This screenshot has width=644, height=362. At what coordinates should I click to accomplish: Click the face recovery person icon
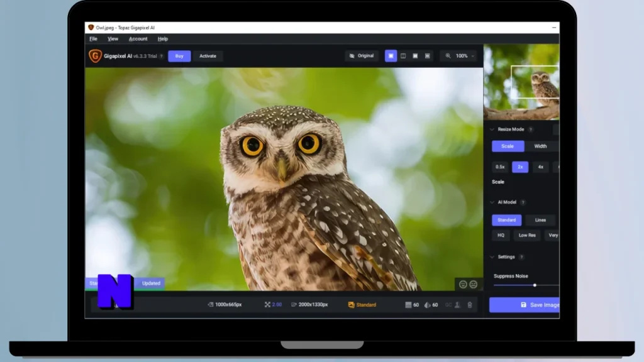(457, 305)
